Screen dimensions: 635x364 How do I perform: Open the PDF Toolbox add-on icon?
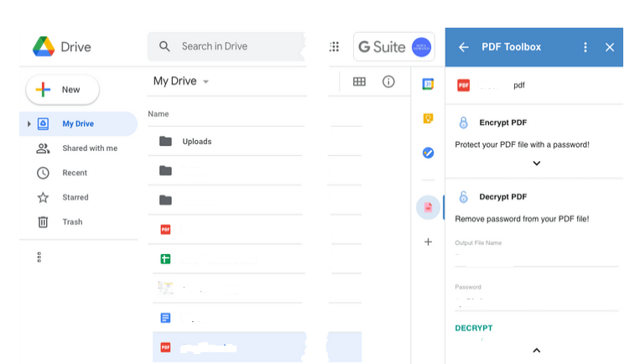tap(428, 207)
